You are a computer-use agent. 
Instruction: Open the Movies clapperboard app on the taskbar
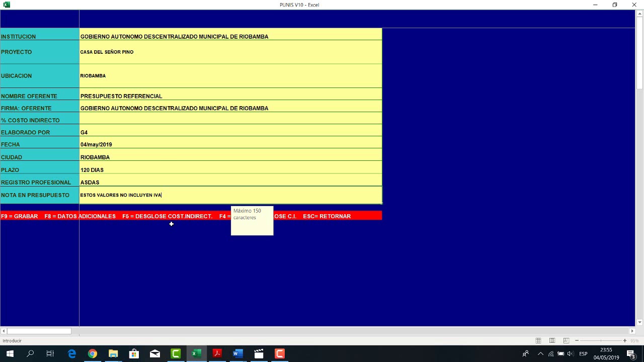click(259, 353)
